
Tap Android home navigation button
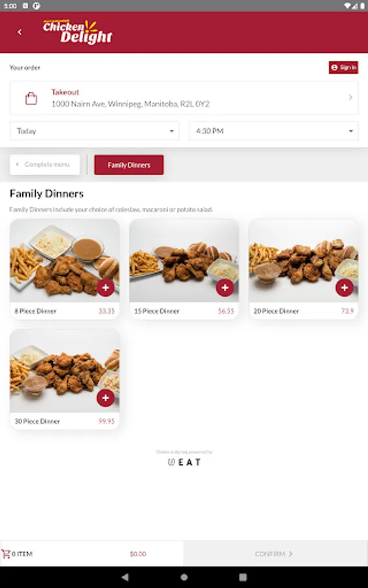tap(184, 577)
